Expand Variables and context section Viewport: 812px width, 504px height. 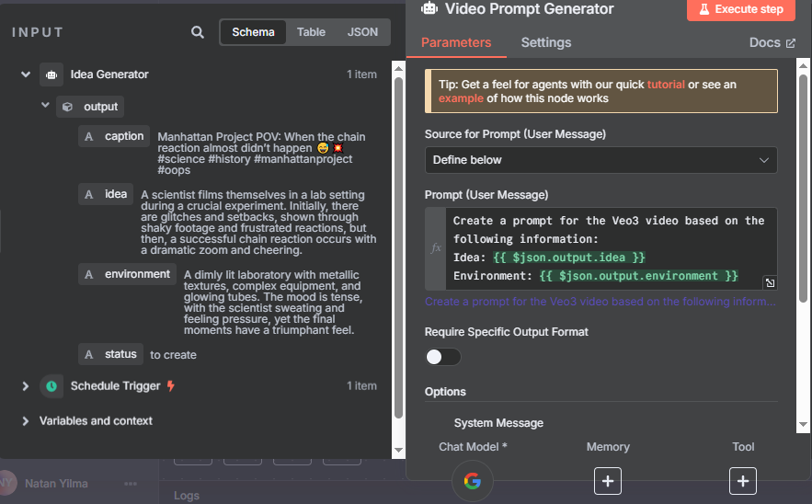point(25,421)
